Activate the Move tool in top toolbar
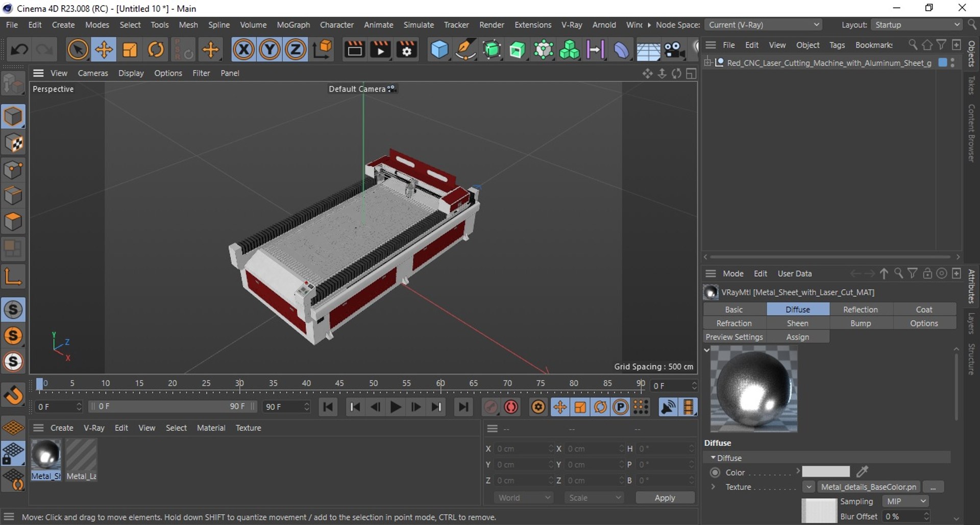The height and width of the screenshot is (525, 980). (x=104, y=50)
